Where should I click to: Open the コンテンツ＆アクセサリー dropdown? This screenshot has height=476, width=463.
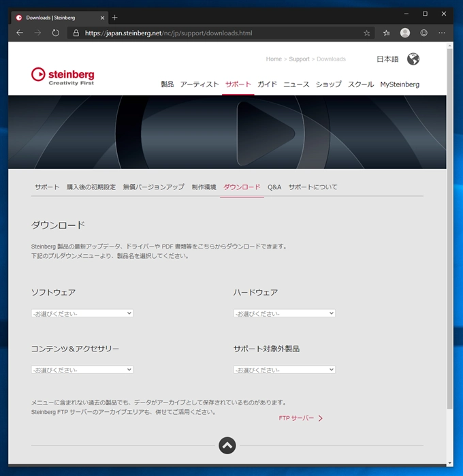[x=82, y=370]
